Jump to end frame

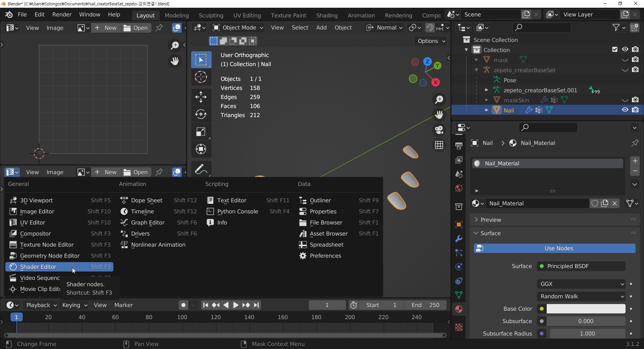[x=257, y=305]
